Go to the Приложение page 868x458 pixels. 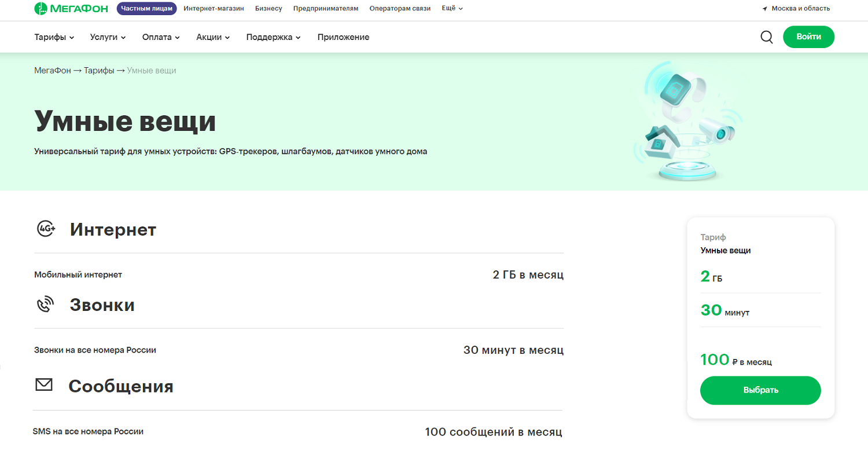pos(343,37)
